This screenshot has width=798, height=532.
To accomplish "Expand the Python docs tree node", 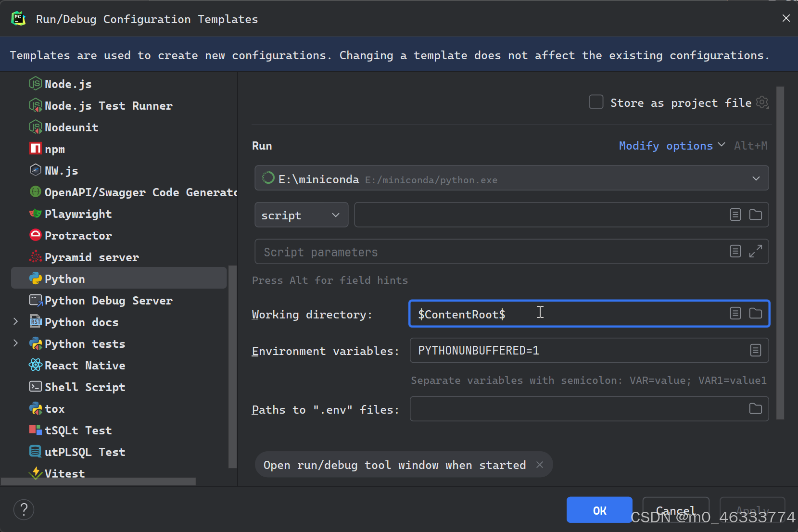I will pos(16,322).
